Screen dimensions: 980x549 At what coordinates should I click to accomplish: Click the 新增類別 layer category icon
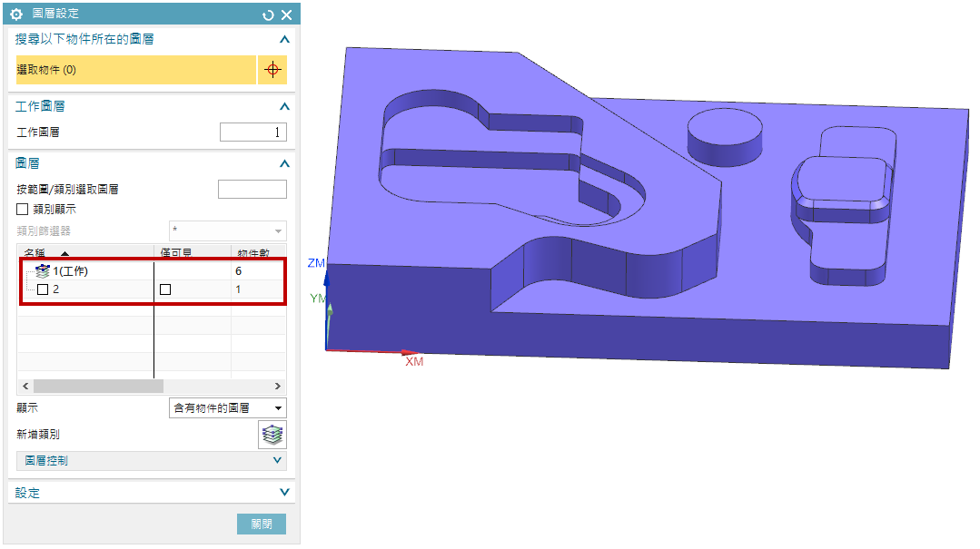click(x=272, y=435)
